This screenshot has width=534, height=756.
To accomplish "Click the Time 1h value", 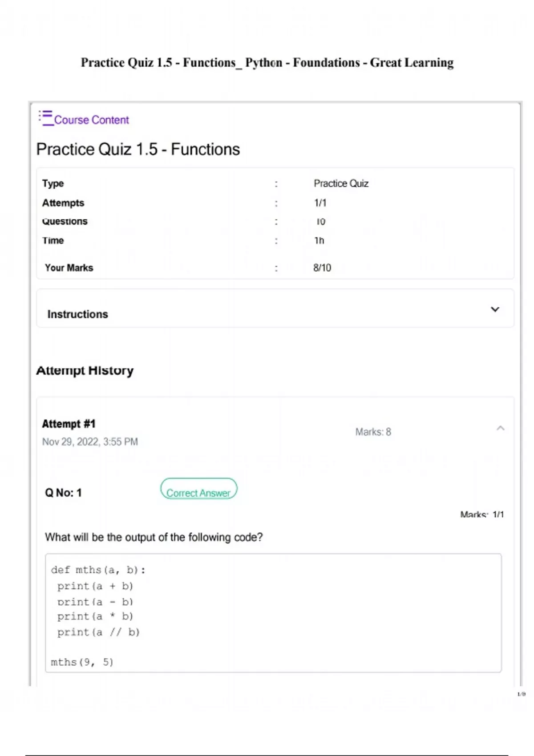I will point(319,241).
